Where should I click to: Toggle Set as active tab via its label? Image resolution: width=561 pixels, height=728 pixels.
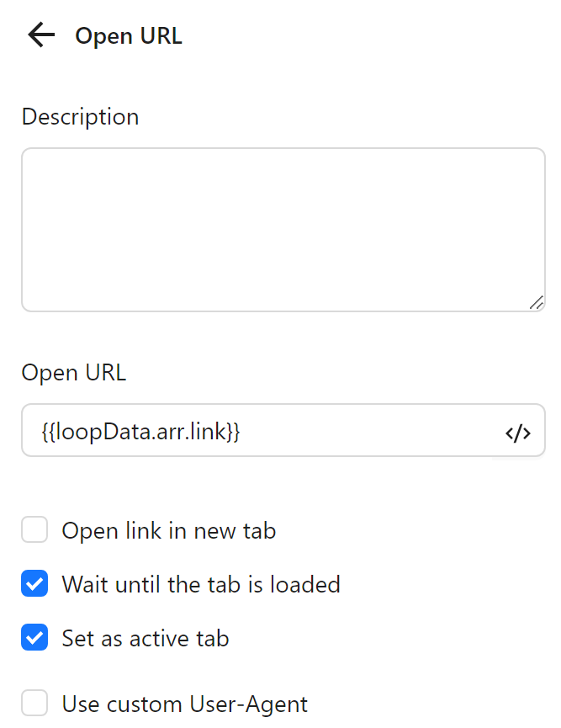145,638
